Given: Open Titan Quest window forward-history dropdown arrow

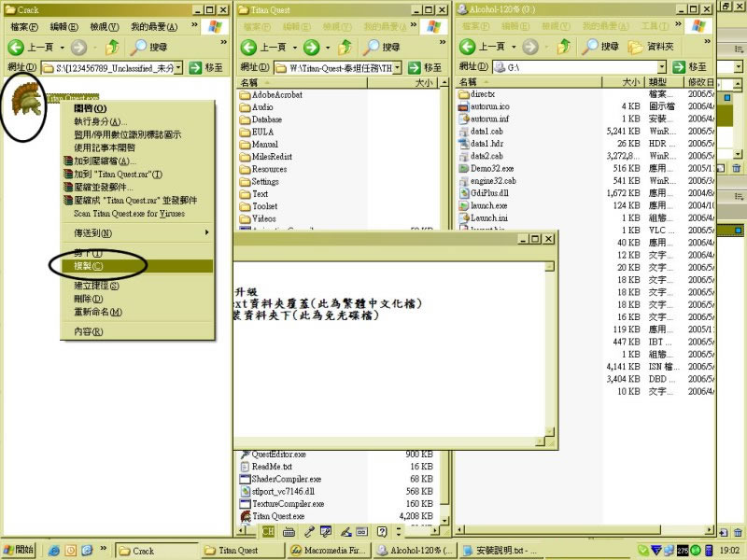Looking at the screenshot, I should click(x=328, y=48).
